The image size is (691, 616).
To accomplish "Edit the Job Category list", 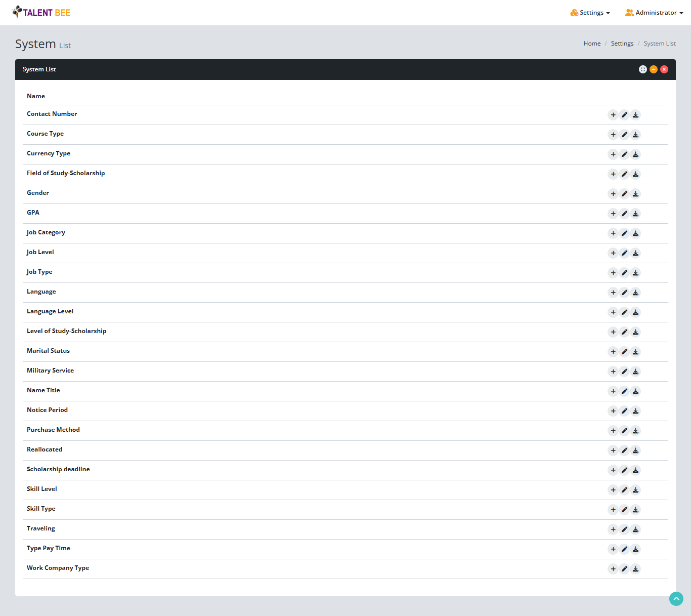I will 624,233.
